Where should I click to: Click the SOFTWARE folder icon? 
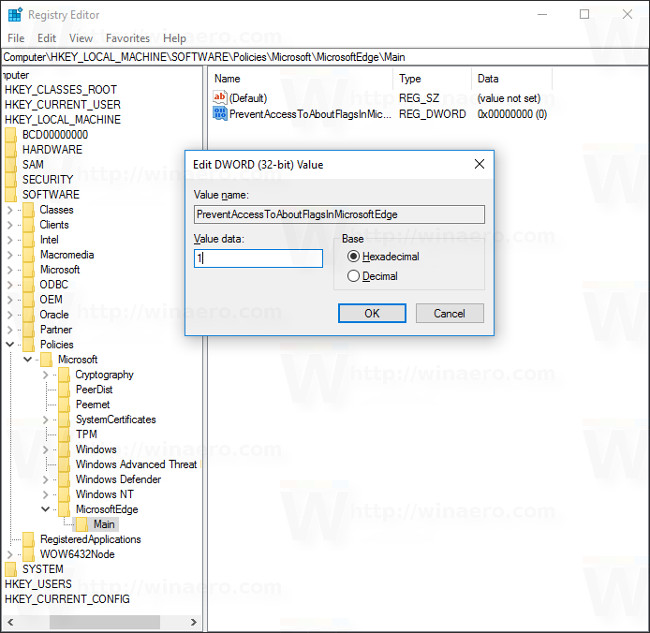click(x=11, y=194)
